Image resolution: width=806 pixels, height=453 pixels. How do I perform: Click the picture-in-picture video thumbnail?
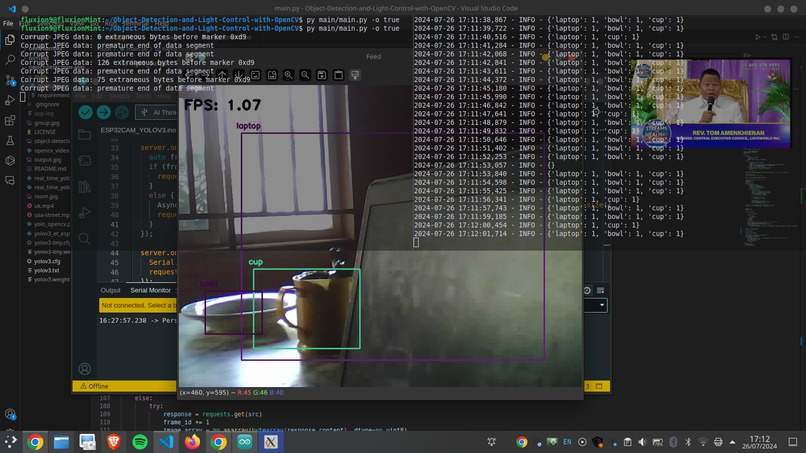[x=711, y=104]
